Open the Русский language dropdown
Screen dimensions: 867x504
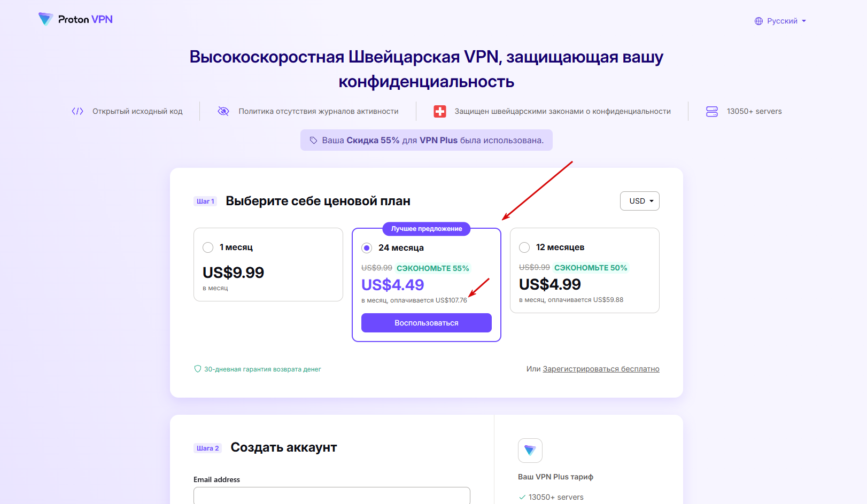coord(780,21)
